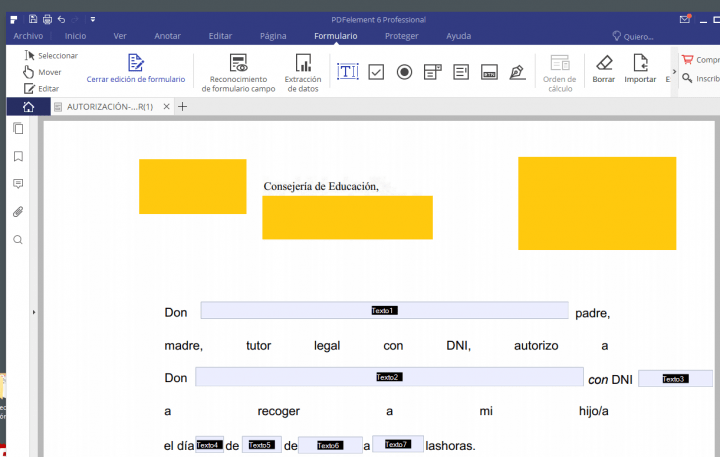This screenshot has height=457, width=720.
Task: Click the Save icon in title bar
Action: pos(33,19)
